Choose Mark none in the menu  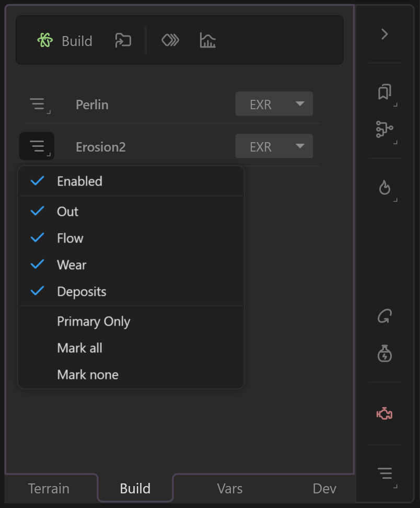131,375
